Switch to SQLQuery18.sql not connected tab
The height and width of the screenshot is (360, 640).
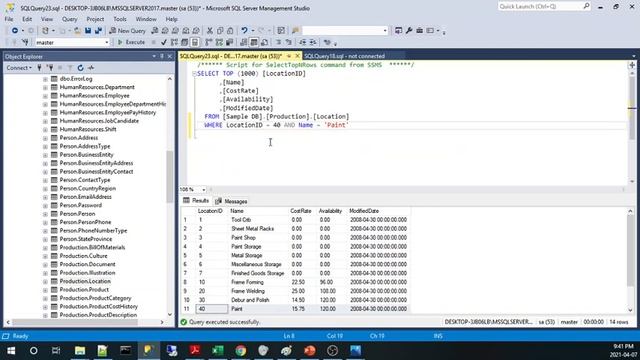[x=344, y=56]
